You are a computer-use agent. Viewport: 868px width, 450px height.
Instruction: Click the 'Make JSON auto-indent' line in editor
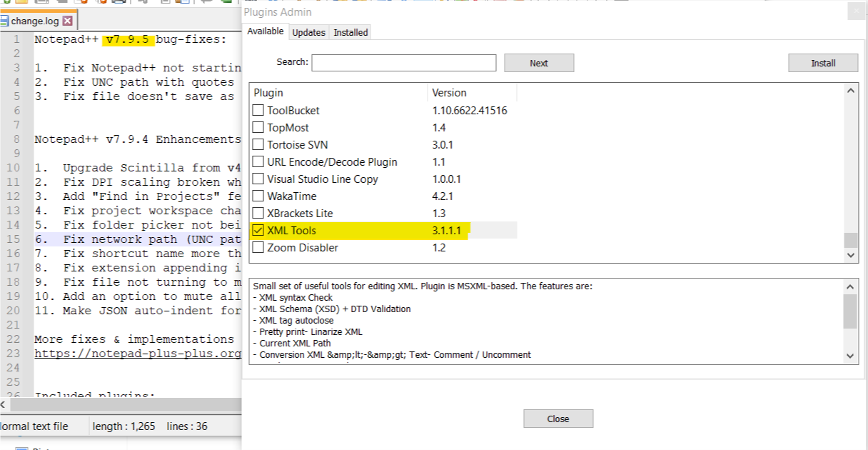pyautogui.click(x=138, y=311)
